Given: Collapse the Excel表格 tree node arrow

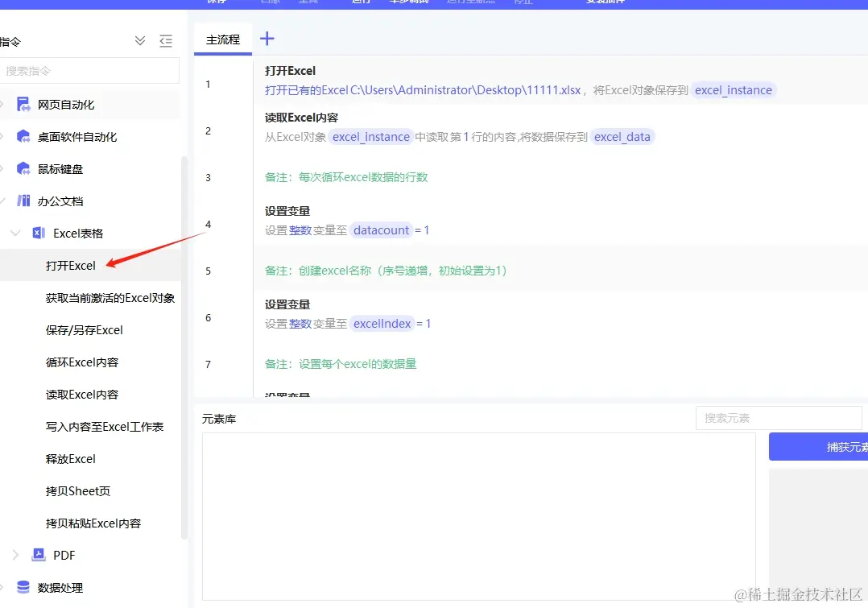Looking at the screenshot, I should (x=15, y=233).
